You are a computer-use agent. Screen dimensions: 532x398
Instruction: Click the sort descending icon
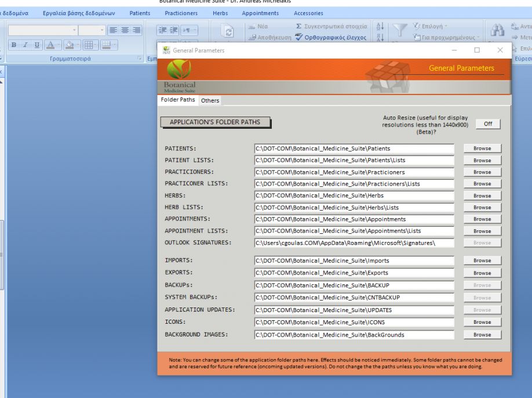pos(380,37)
